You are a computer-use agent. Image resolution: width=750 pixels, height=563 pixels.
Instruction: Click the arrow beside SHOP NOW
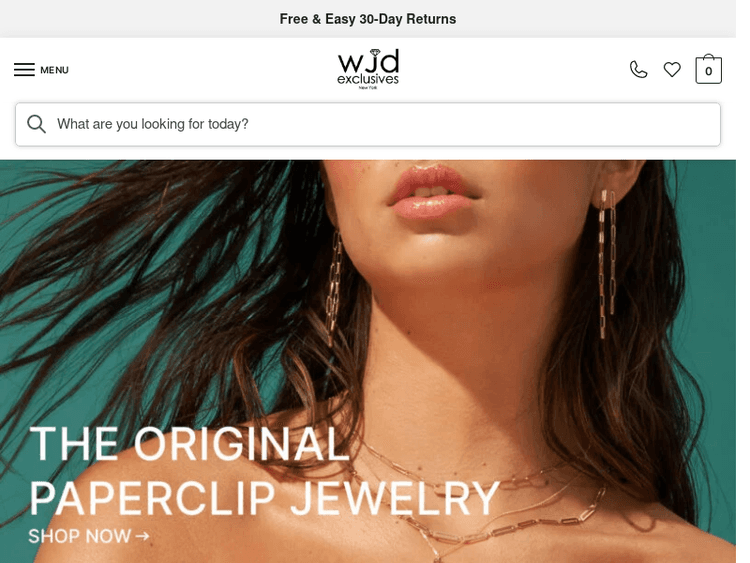[x=142, y=537]
